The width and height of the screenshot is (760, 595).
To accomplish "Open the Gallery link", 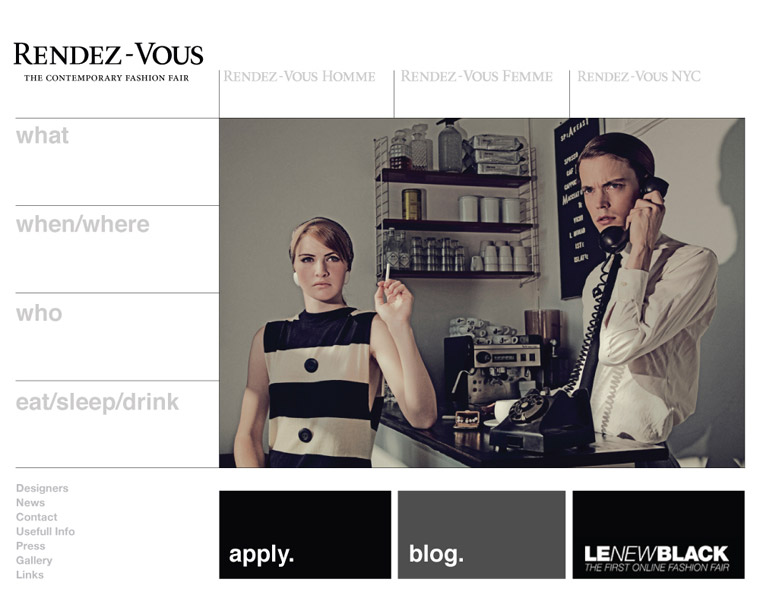I will coord(34,561).
